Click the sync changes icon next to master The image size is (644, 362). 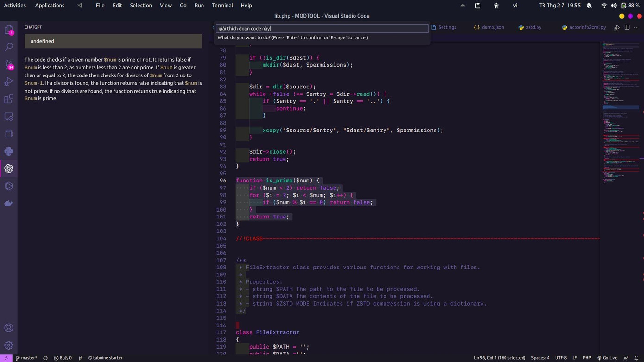click(45, 357)
